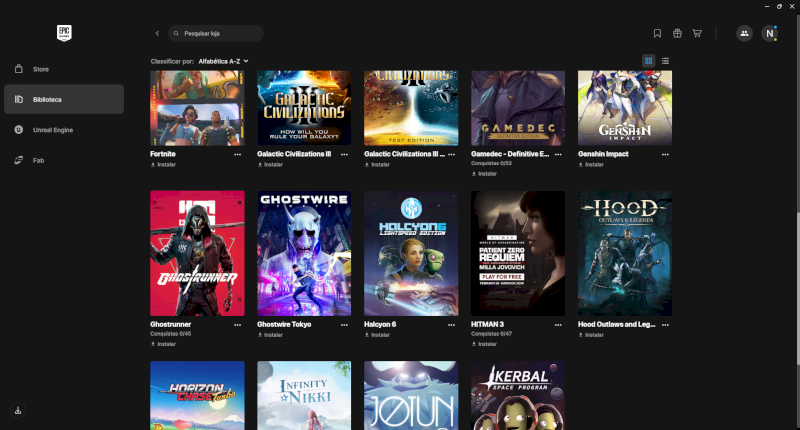The width and height of the screenshot is (800, 430).
Task: Open Galactic Civilizations III Test Edition cover
Action: pos(411,108)
